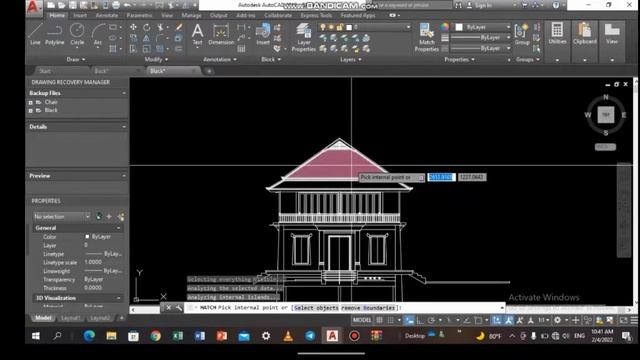This screenshot has height=360, width=640.
Task: Open the Insert ribbon tab
Action: point(80,16)
